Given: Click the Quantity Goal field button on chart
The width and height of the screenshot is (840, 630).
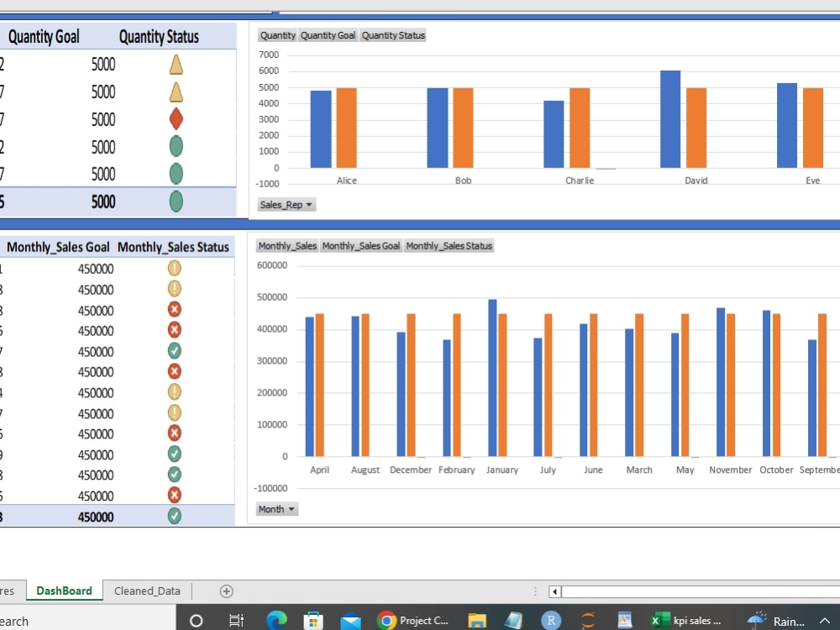Looking at the screenshot, I should (x=328, y=35).
